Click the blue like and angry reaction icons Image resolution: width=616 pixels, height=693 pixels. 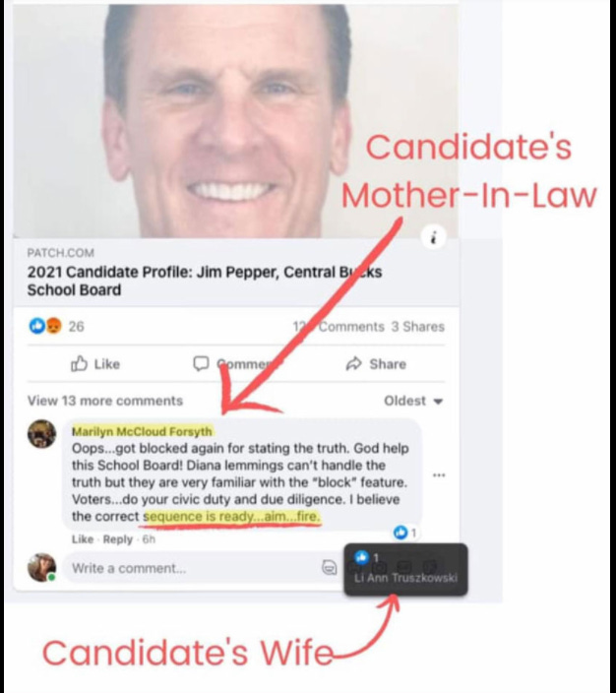click(45, 326)
